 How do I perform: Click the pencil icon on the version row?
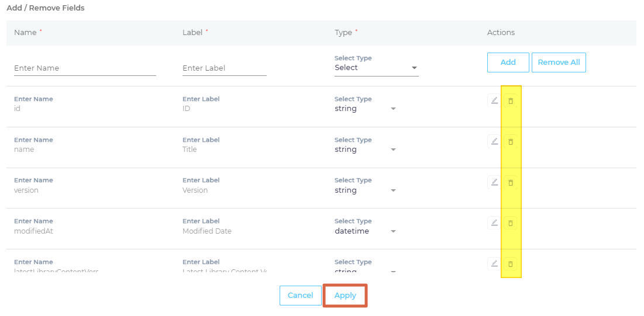[x=494, y=182]
